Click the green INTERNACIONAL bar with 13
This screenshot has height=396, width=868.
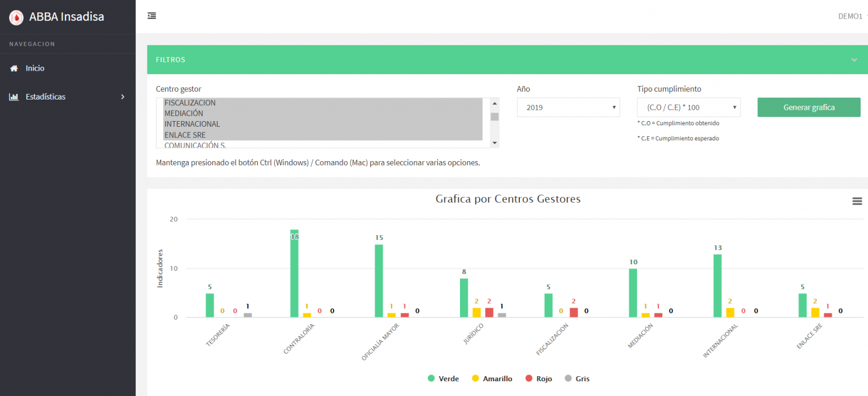click(718, 286)
